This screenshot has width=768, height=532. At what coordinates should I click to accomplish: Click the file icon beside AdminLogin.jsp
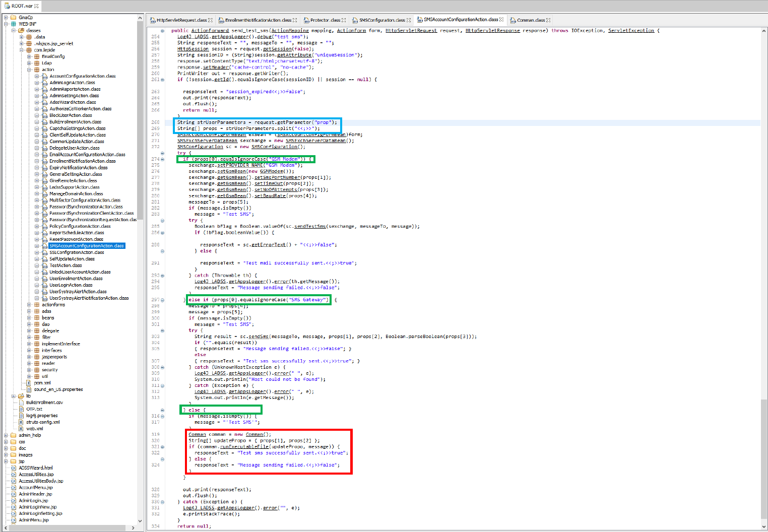(x=14, y=501)
